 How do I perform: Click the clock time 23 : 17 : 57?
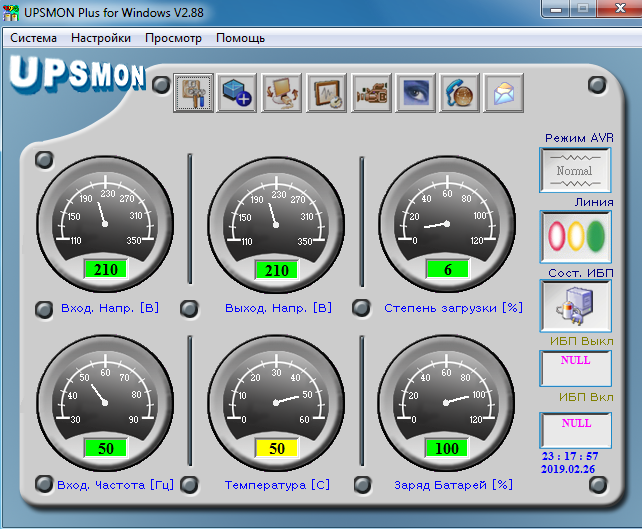tap(570, 456)
